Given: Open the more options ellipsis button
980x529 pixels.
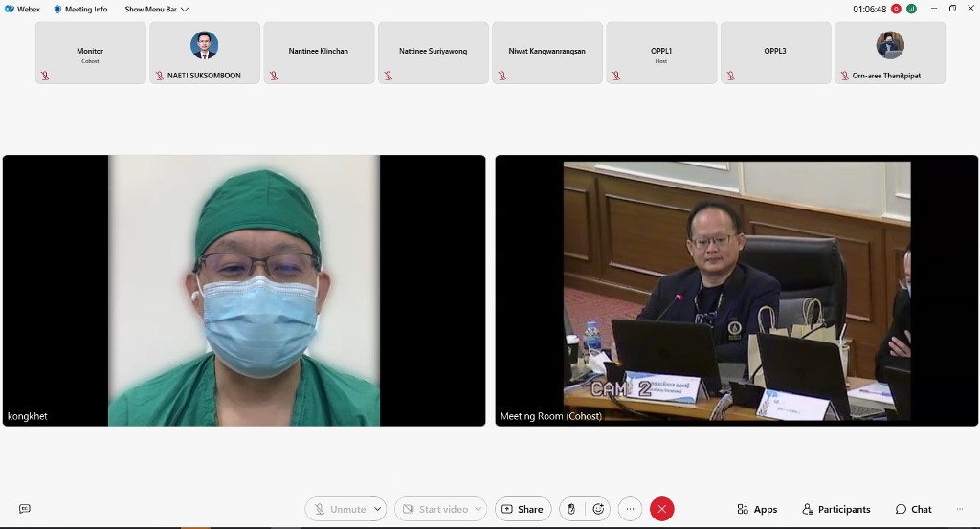Looking at the screenshot, I should pyautogui.click(x=630, y=509).
